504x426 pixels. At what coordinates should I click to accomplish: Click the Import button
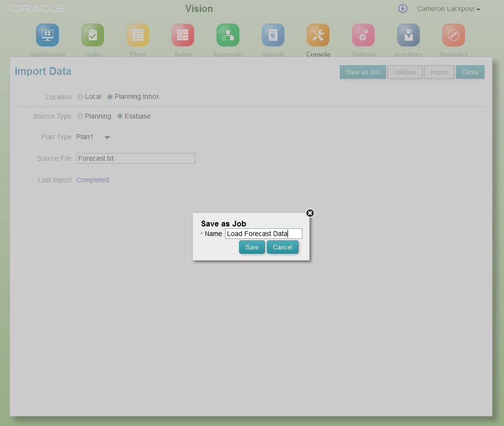click(x=439, y=72)
